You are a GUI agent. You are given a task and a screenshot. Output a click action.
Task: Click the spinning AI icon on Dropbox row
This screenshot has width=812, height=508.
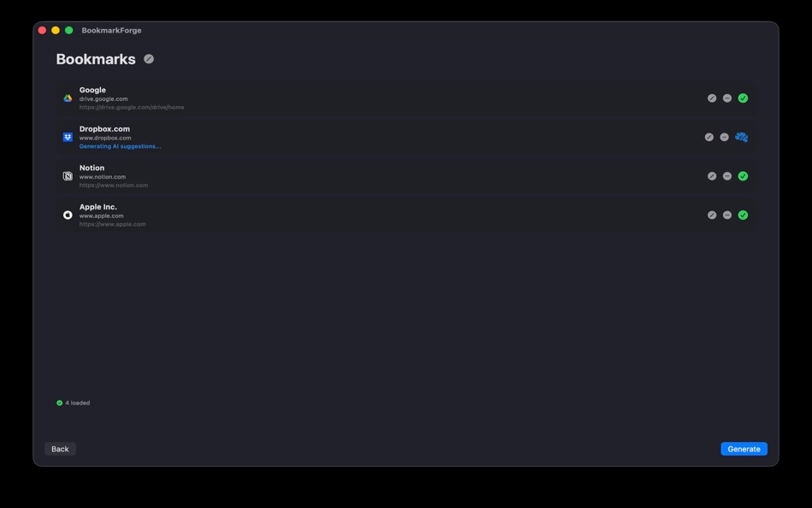tap(741, 136)
